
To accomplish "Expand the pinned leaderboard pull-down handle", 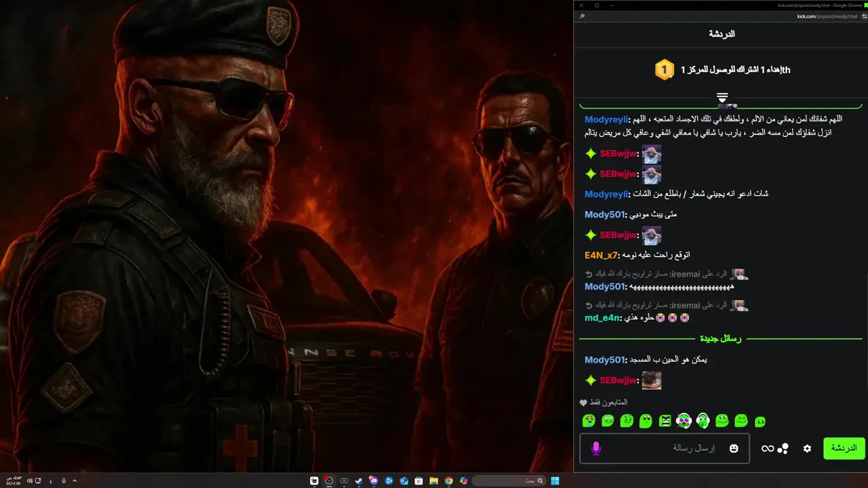I will pyautogui.click(x=722, y=98).
